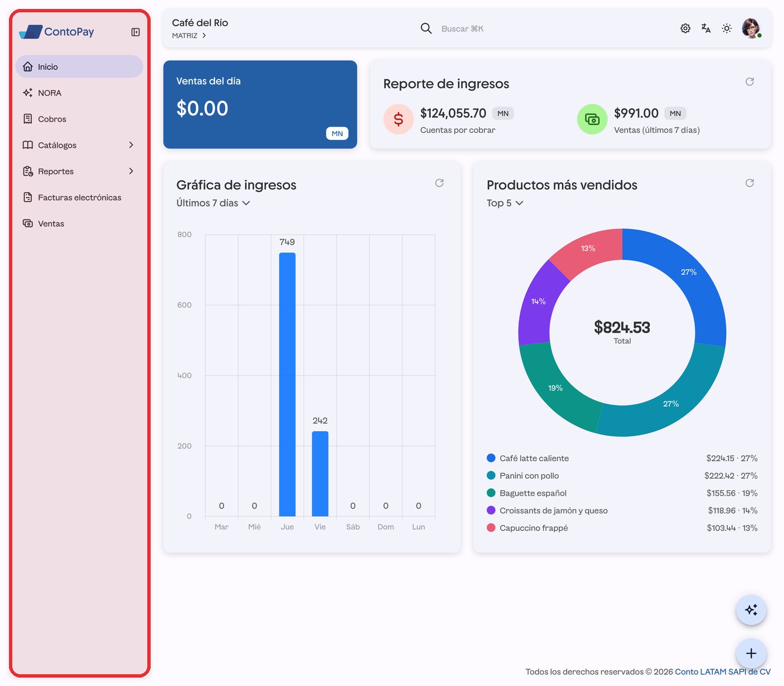The width and height of the screenshot is (784, 686).
Task: Open the user avatar menu
Action: (751, 28)
